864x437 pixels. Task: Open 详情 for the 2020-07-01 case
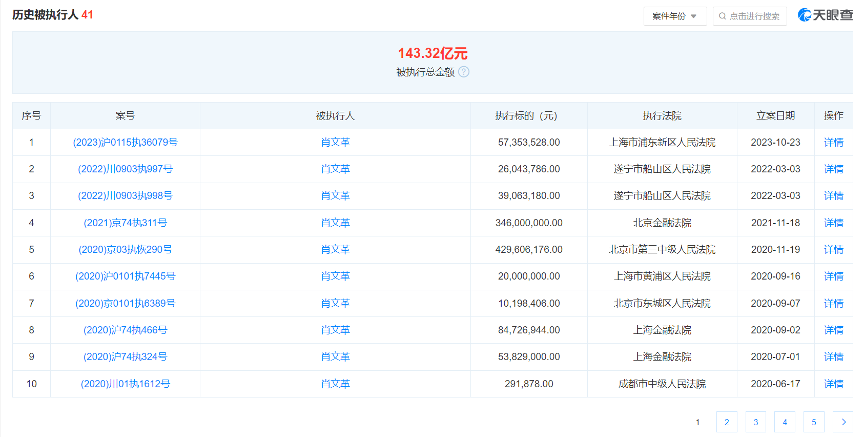coord(833,357)
